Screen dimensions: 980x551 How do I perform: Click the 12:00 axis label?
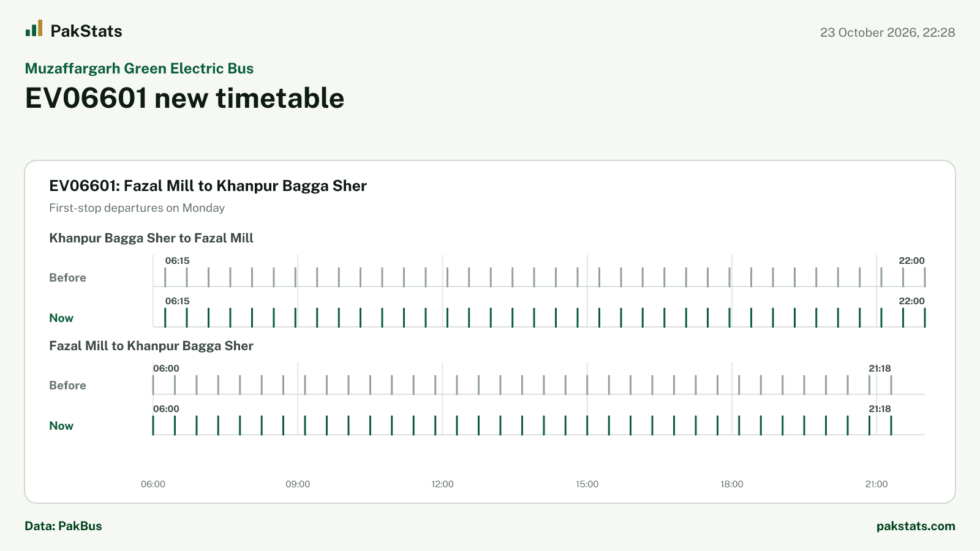point(442,484)
